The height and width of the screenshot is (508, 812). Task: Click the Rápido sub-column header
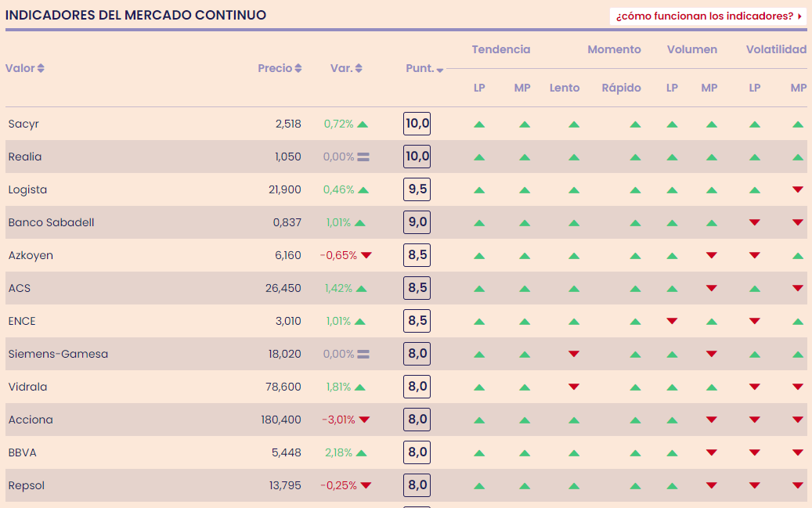(622, 88)
